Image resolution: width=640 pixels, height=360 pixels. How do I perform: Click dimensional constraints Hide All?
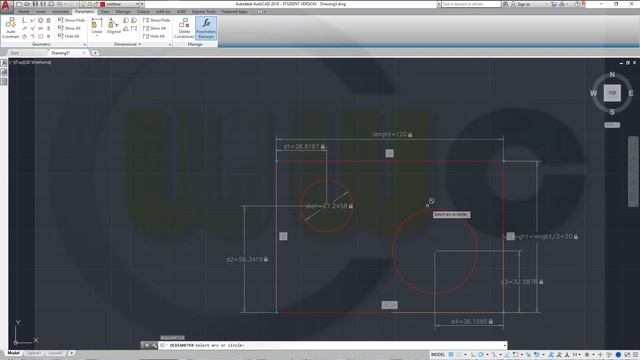pyautogui.click(x=154, y=36)
